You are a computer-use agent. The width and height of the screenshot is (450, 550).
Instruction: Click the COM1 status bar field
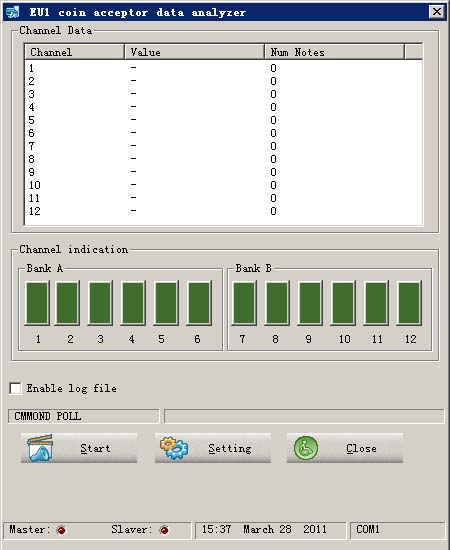(x=397, y=530)
